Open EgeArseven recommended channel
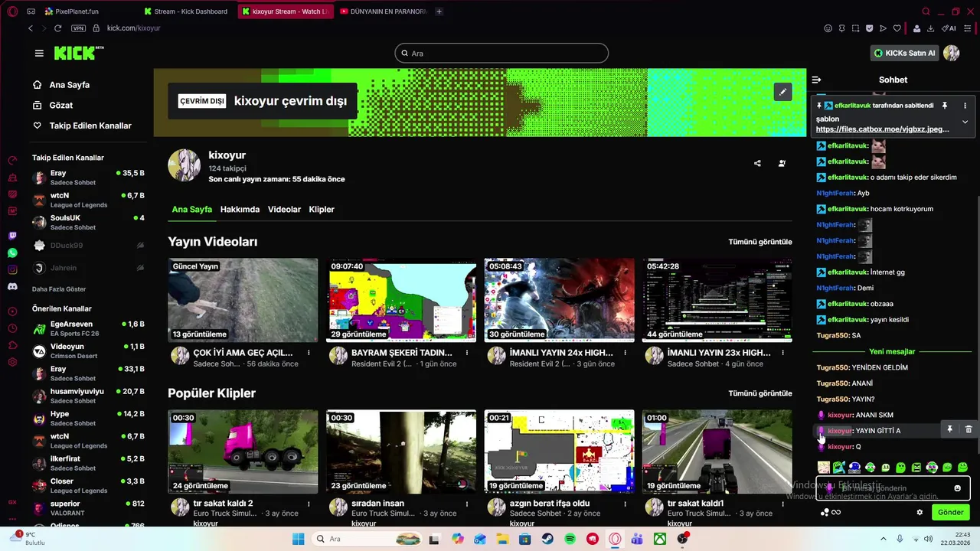 click(x=88, y=328)
